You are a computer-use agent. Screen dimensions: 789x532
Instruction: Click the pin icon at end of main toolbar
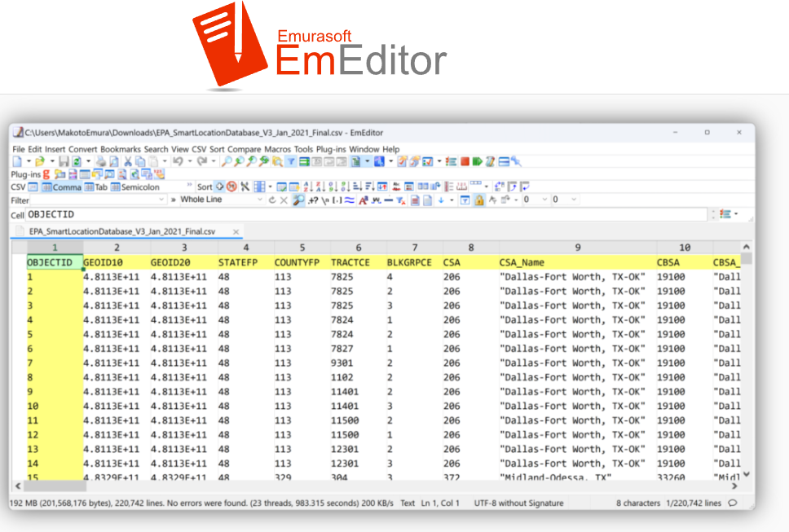coord(516,161)
